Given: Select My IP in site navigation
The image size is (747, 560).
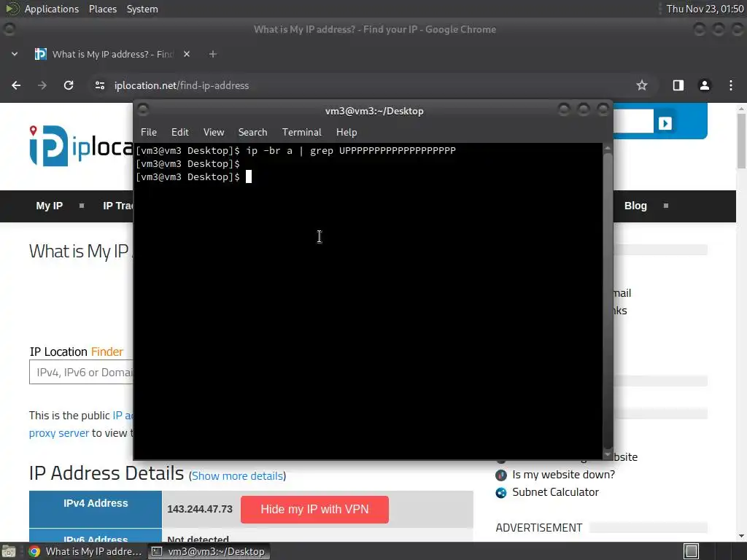Looking at the screenshot, I should click(x=50, y=206).
